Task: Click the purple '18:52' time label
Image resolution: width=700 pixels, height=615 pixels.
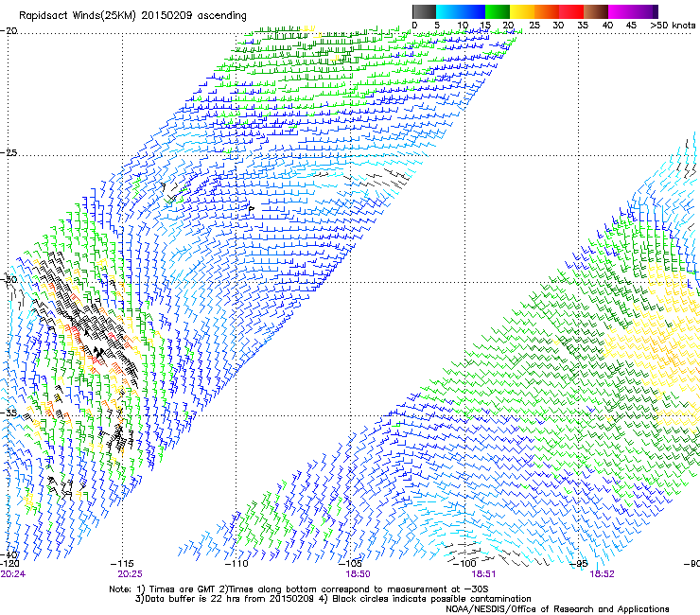Action: (602, 574)
